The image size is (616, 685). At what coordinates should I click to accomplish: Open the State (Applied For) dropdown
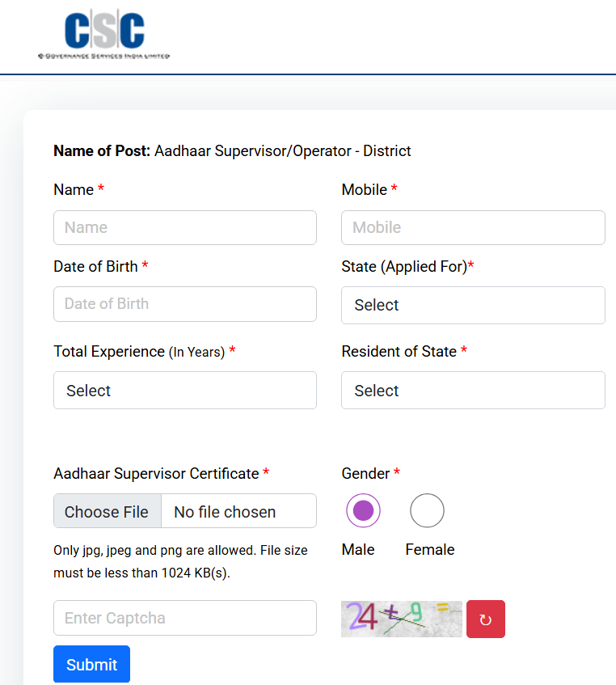(x=473, y=305)
